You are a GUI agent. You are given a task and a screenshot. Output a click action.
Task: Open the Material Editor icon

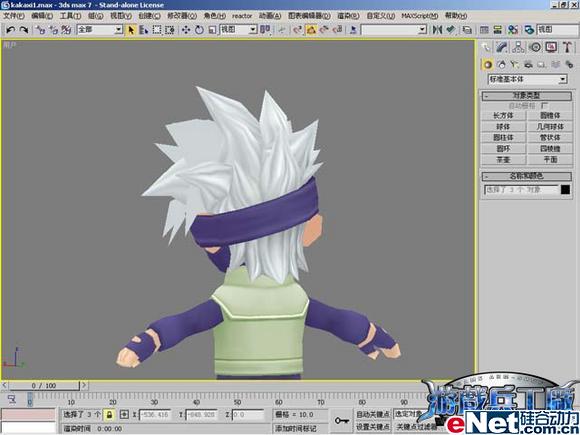pos(513,30)
